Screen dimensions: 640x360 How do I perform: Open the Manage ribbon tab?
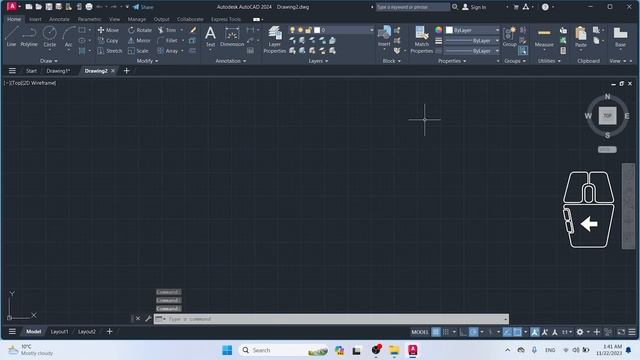point(136,19)
